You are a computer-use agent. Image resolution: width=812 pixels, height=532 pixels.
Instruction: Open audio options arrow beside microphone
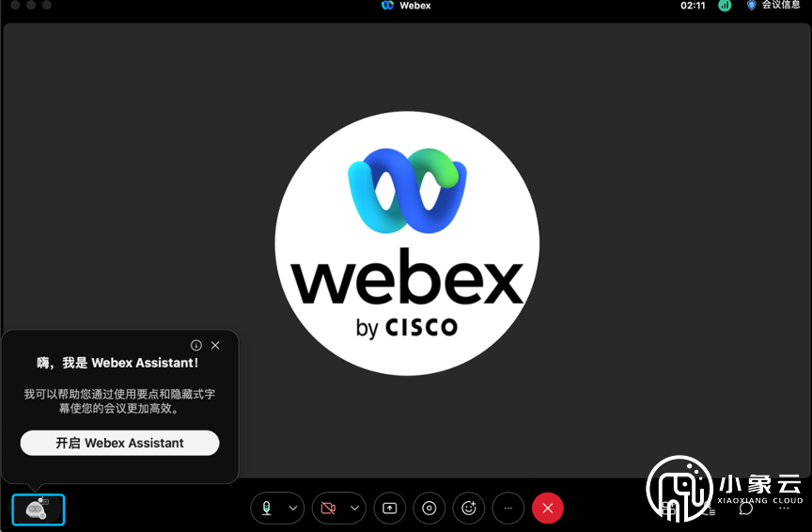[293, 509]
